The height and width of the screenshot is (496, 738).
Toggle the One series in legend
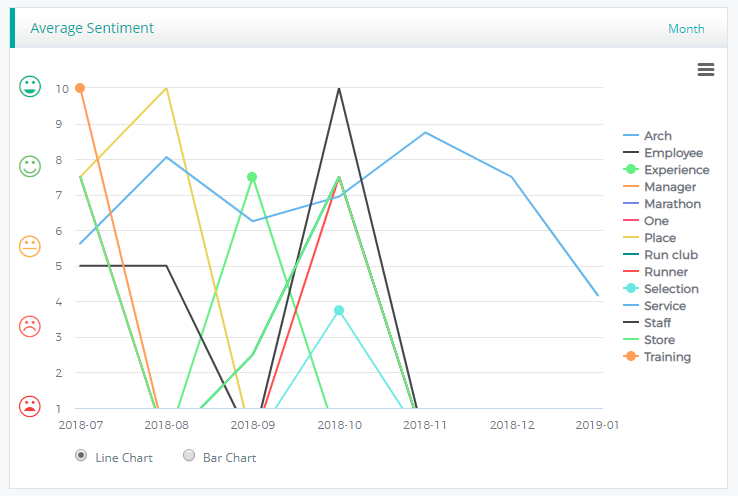point(646,221)
